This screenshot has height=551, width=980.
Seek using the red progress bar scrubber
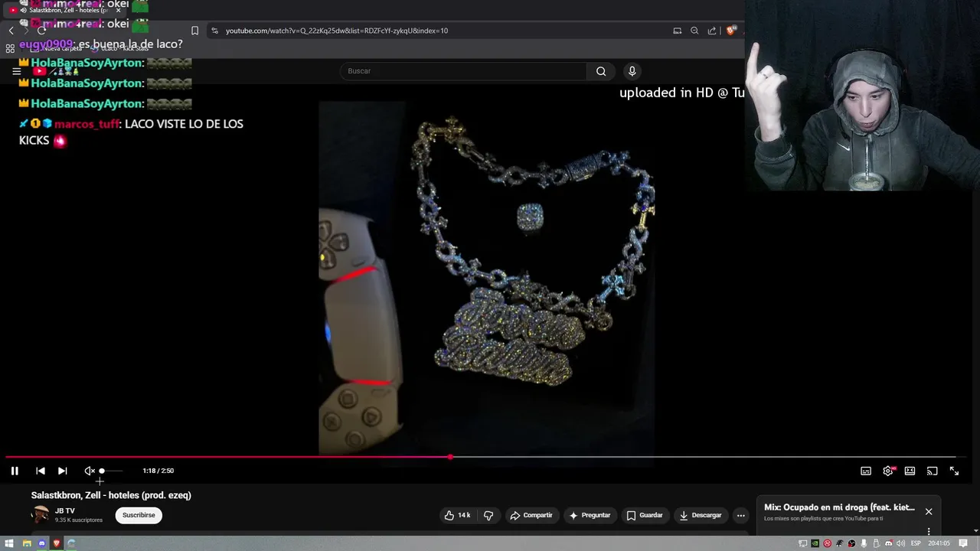coord(450,457)
